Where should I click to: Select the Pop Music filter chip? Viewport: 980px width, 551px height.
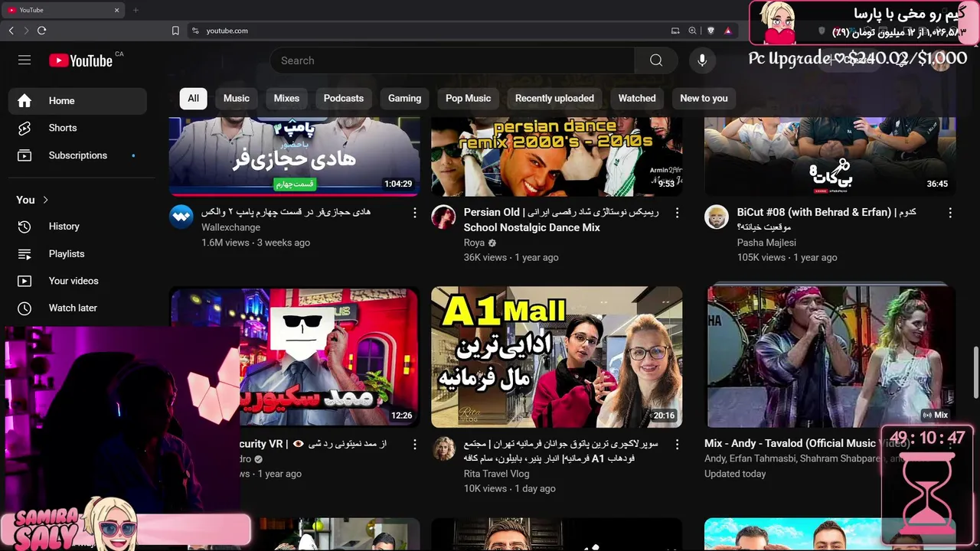[468, 98]
